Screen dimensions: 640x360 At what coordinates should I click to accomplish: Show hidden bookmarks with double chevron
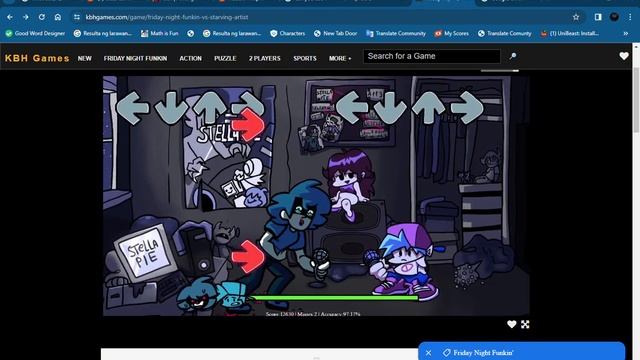click(626, 33)
